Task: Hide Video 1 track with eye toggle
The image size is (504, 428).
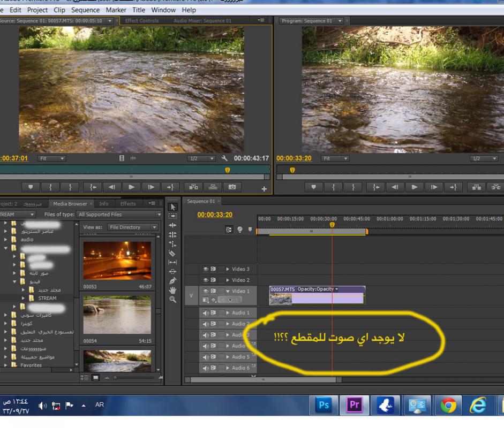Action: (x=206, y=291)
